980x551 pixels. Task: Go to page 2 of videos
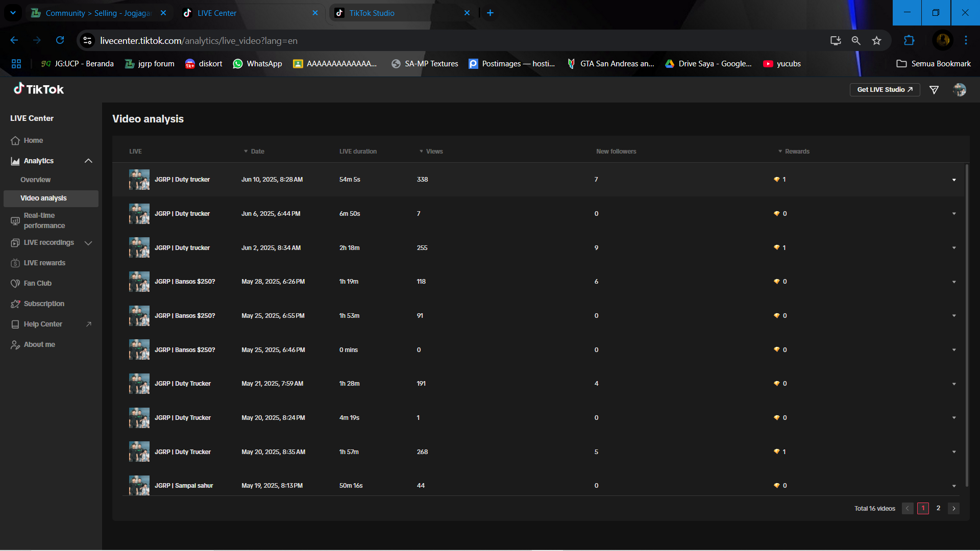tap(938, 508)
